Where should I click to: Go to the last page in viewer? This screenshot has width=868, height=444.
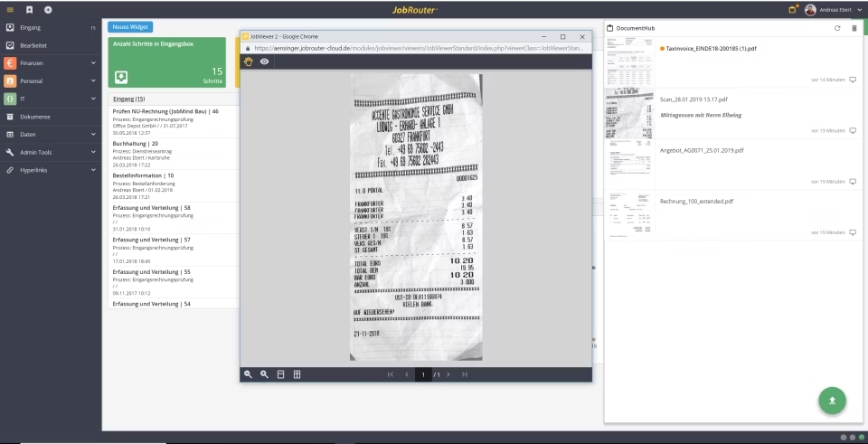pyautogui.click(x=465, y=374)
